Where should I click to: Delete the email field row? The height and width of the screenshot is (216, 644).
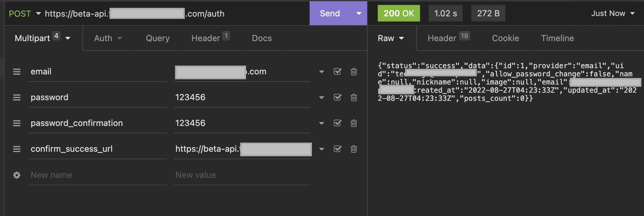tap(354, 72)
